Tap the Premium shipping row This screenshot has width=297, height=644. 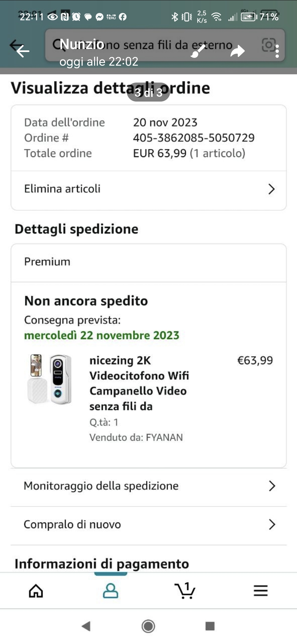tap(148, 262)
